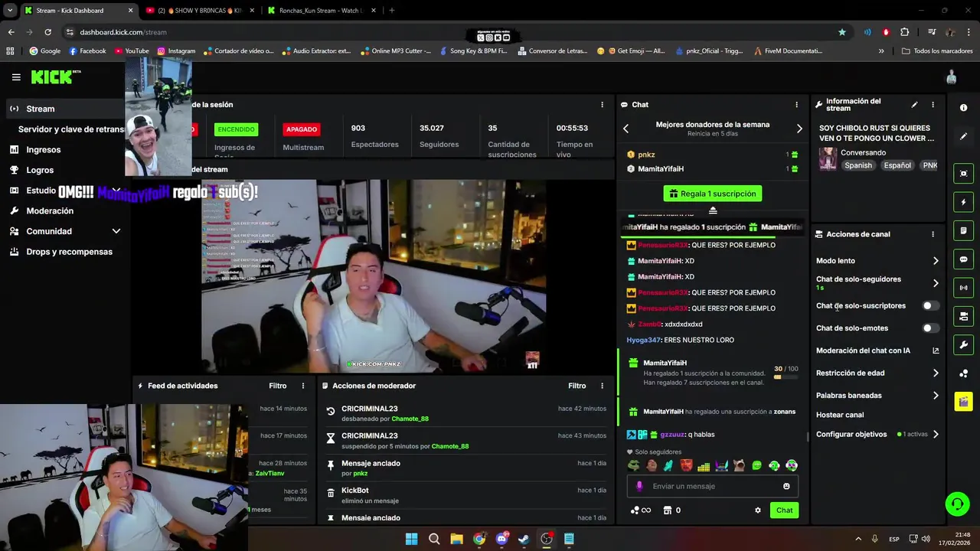Go to next leaderboard with right arrow
Viewport: 980px width, 551px height.
799,129
